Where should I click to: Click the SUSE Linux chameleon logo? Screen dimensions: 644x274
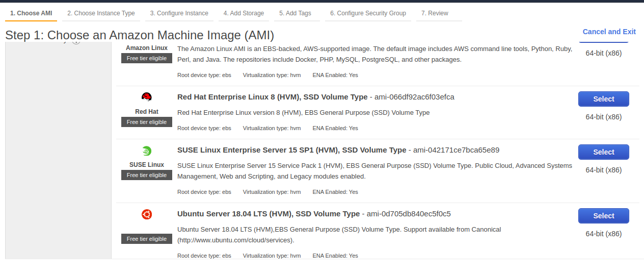pos(147,151)
